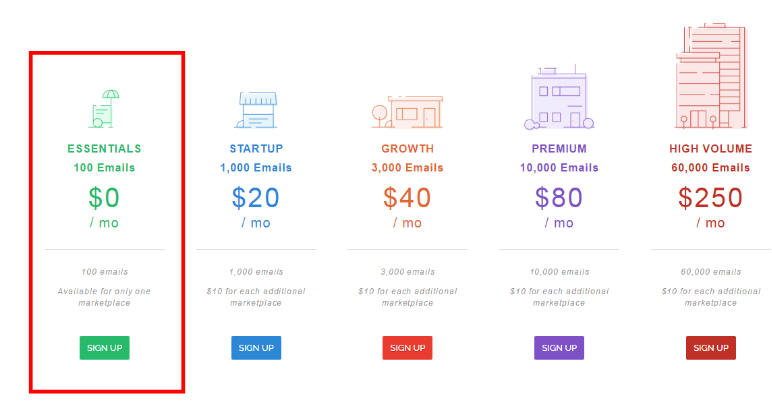Sign up for the Growth plan
Image resolution: width=772 pixels, height=418 pixels.
click(x=407, y=348)
